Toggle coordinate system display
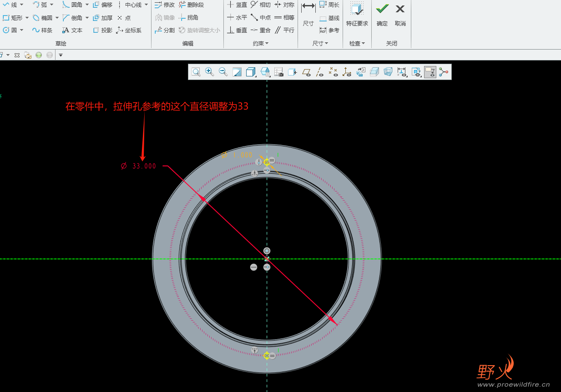 point(347,72)
